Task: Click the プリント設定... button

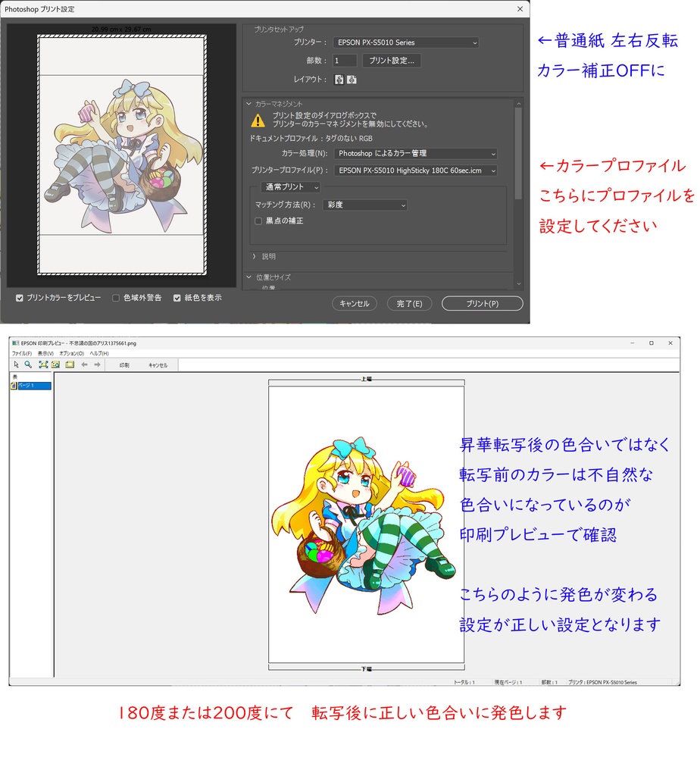Action: tap(392, 61)
